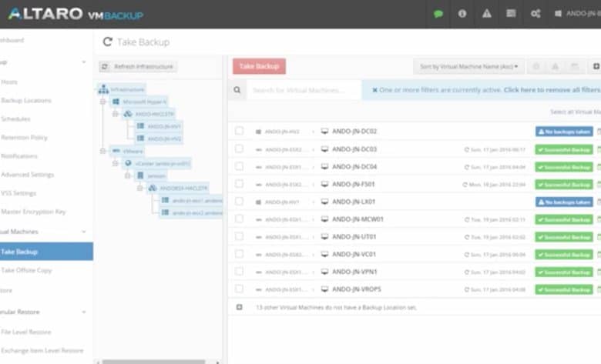Tick the checkbox for ANDO-JN-VPN1

[x=239, y=272]
